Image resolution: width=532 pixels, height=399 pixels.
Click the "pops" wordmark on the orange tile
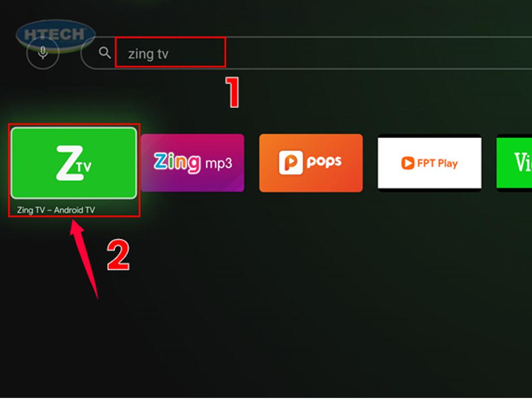coord(324,162)
